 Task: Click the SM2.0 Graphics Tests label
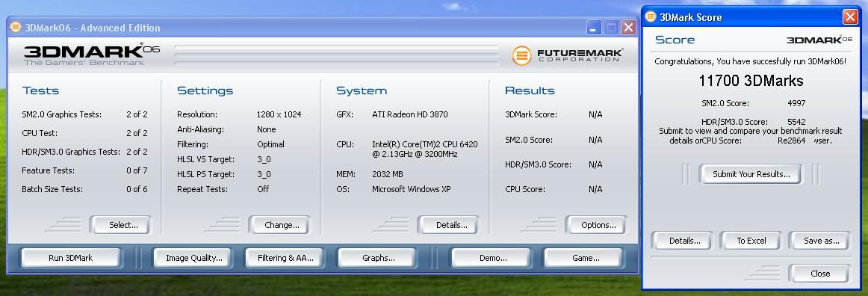[x=61, y=115]
